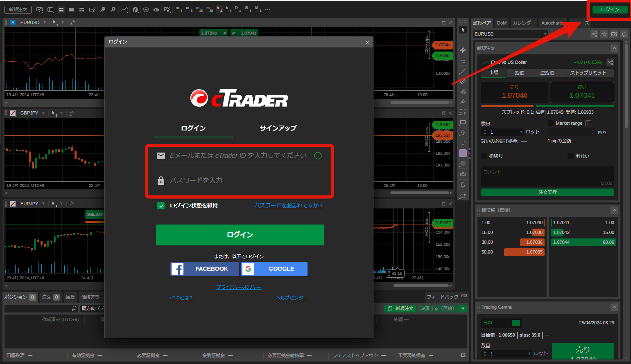This screenshot has height=364, width=631.
Task: Click the 新規注文 button in top toolbar
Action: [18, 9]
